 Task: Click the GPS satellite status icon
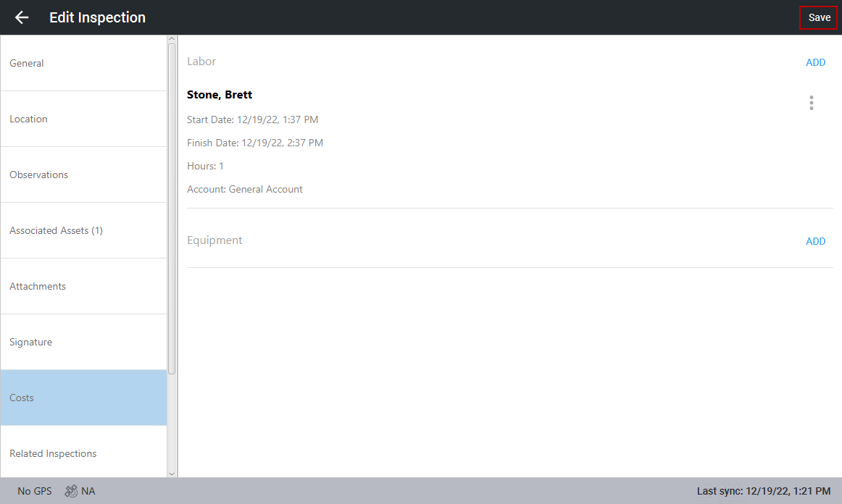point(71,491)
